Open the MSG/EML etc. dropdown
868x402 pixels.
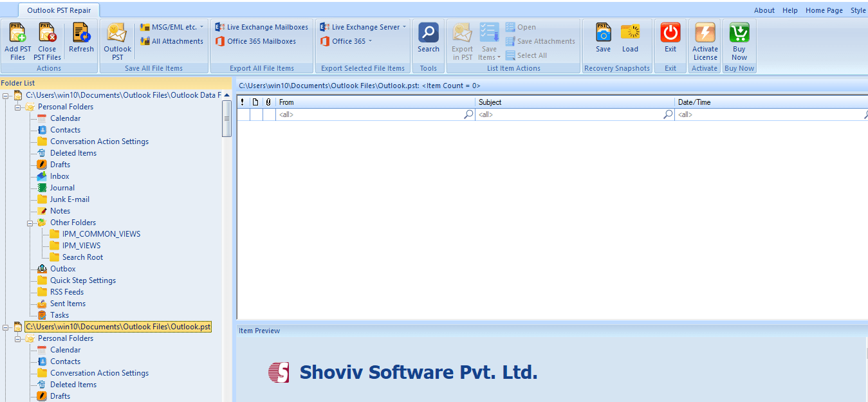171,27
